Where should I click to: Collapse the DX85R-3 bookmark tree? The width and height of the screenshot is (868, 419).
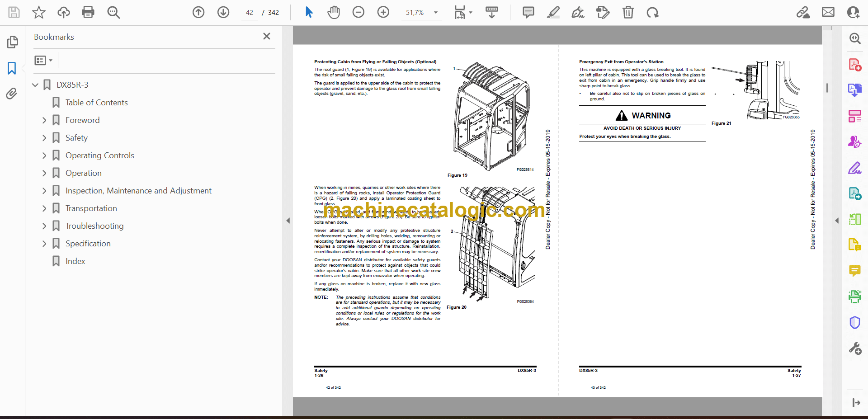click(x=35, y=85)
